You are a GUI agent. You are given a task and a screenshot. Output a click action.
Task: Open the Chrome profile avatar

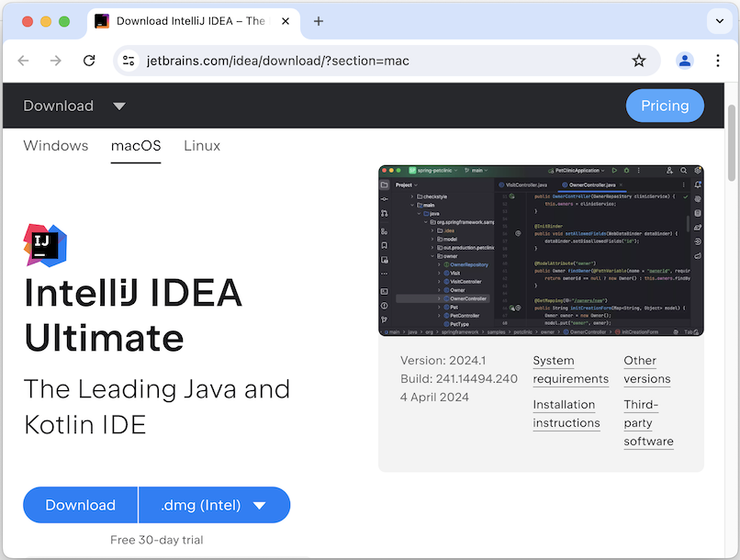685,61
